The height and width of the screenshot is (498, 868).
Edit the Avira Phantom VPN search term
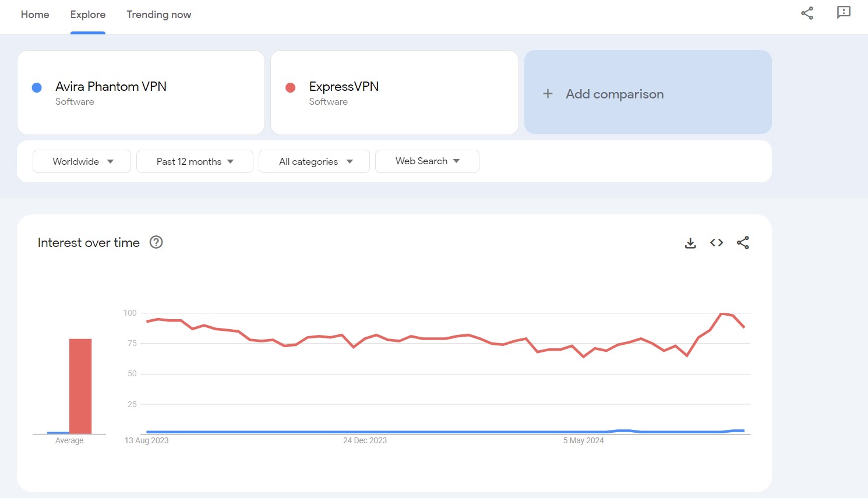141,93
